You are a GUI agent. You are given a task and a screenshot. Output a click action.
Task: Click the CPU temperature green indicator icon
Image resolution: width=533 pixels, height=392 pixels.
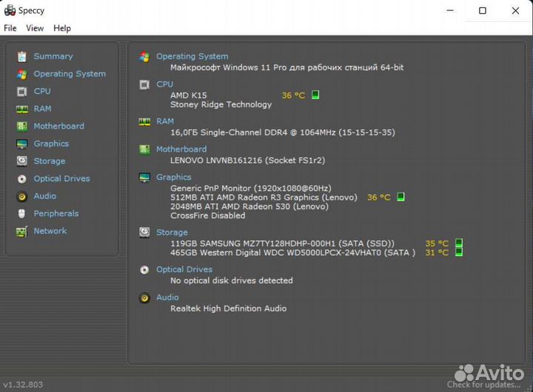[x=315, y=95]
